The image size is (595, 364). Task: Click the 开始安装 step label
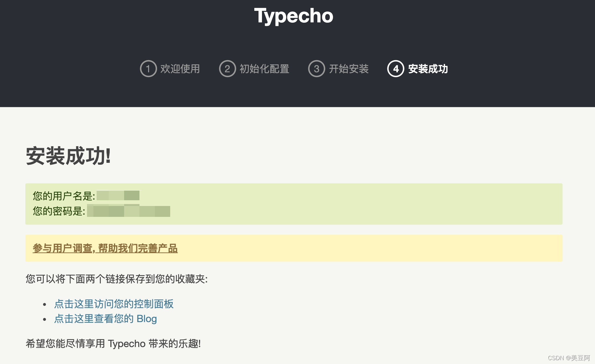coord(349,69)
